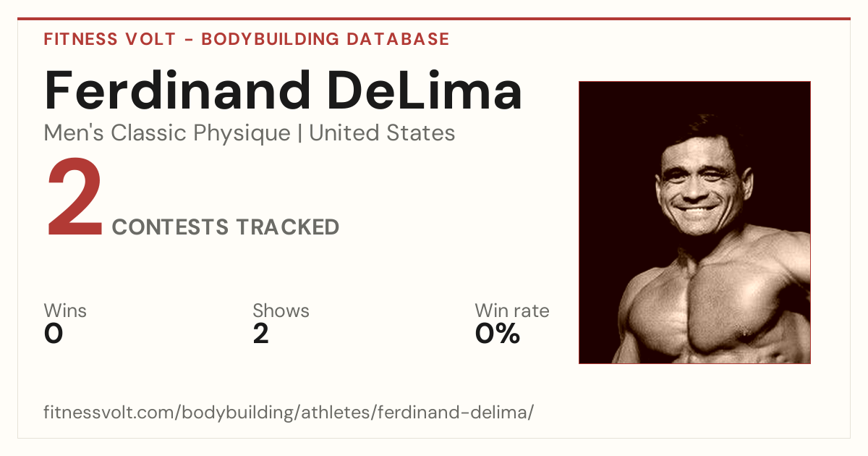Select the Shows stat label
The height and width of the screenshot is (456, 868).
coord(281,311)
